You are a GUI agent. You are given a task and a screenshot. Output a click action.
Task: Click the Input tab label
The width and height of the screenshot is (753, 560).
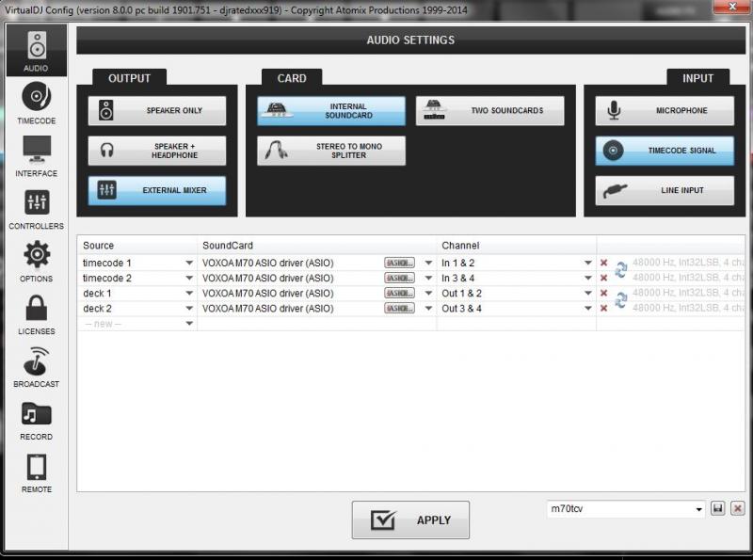click(697, 78)
